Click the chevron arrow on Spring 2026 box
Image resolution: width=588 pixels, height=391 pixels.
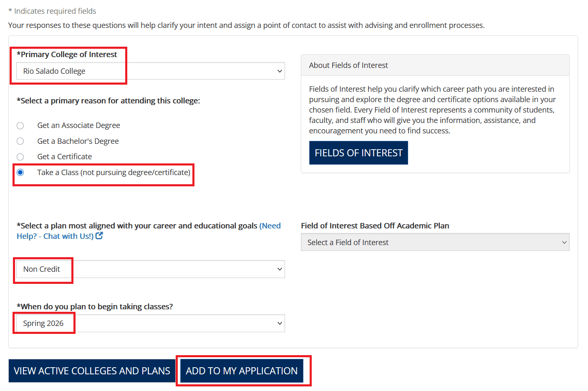pyautogui.click(x=280, y=323)
